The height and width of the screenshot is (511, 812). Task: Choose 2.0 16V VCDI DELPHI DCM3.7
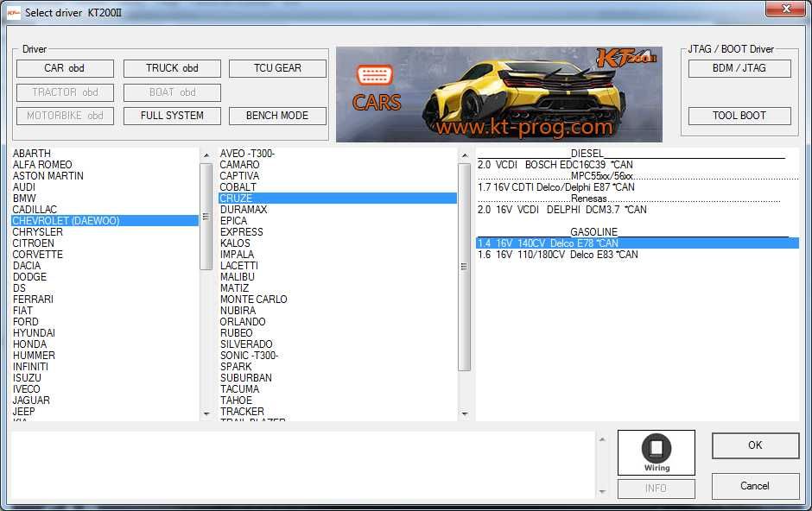[x=637, y=210]
